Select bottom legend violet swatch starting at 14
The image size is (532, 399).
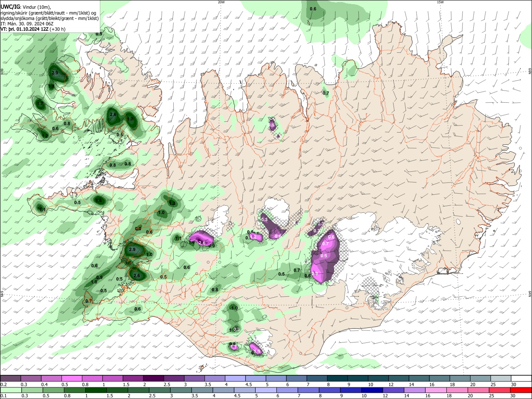coord(414,390)
